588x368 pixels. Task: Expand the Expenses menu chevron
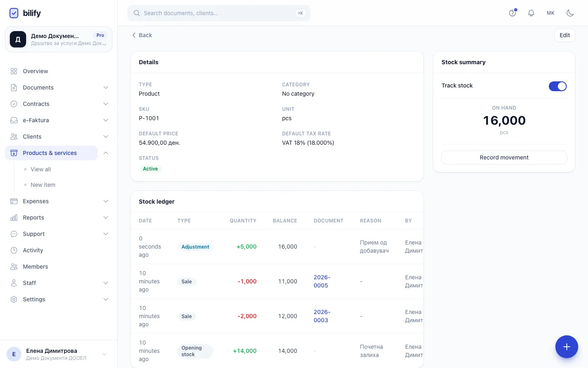(x=106, y=201)
